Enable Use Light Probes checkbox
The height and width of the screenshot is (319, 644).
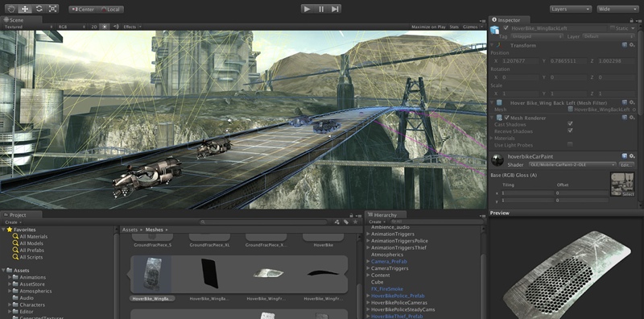[x=570, y=144]
